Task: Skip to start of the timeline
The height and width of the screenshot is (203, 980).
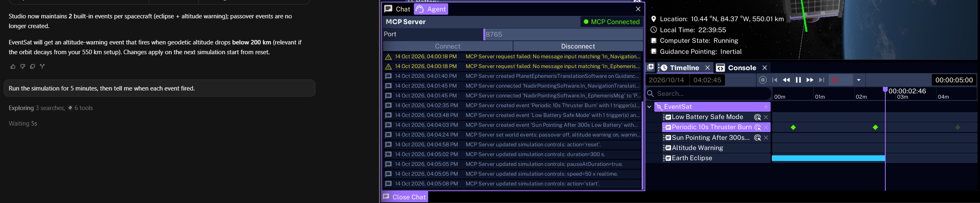Action: click(x=774, y=80)
